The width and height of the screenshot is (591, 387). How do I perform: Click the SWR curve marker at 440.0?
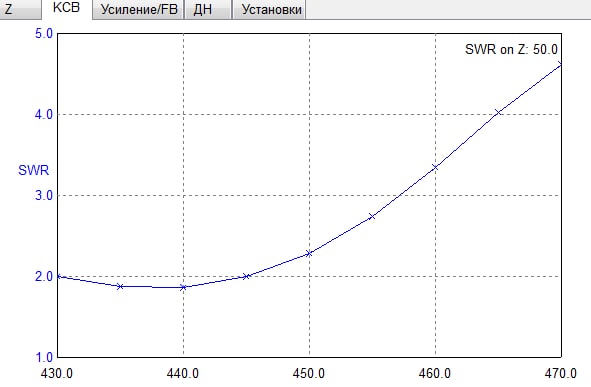pyautogui.click(x=184, y=288)
